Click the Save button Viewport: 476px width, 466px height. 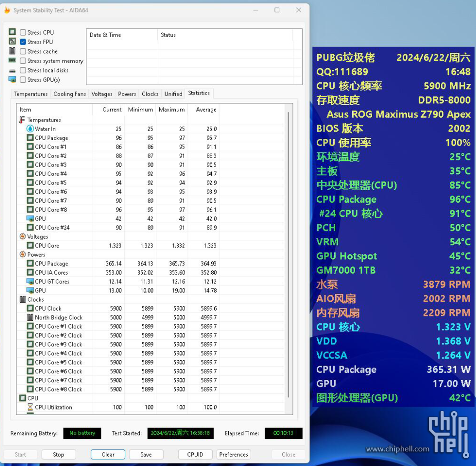146,454
